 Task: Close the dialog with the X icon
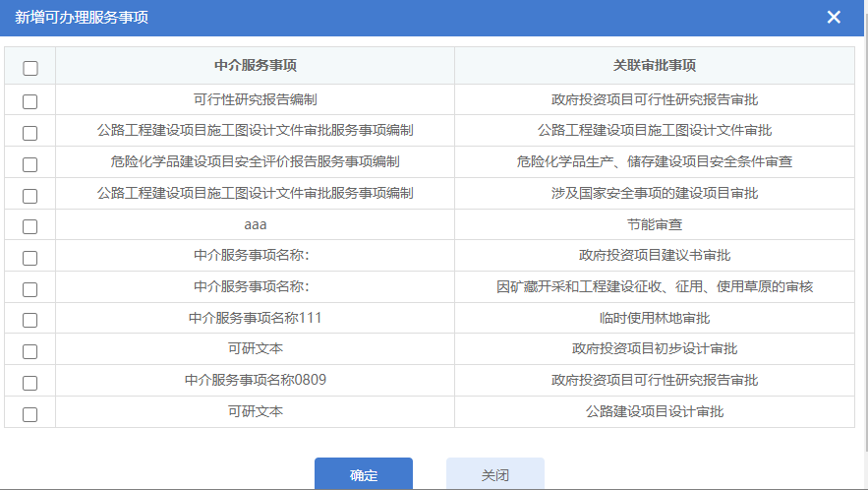[x=834, y=17]
